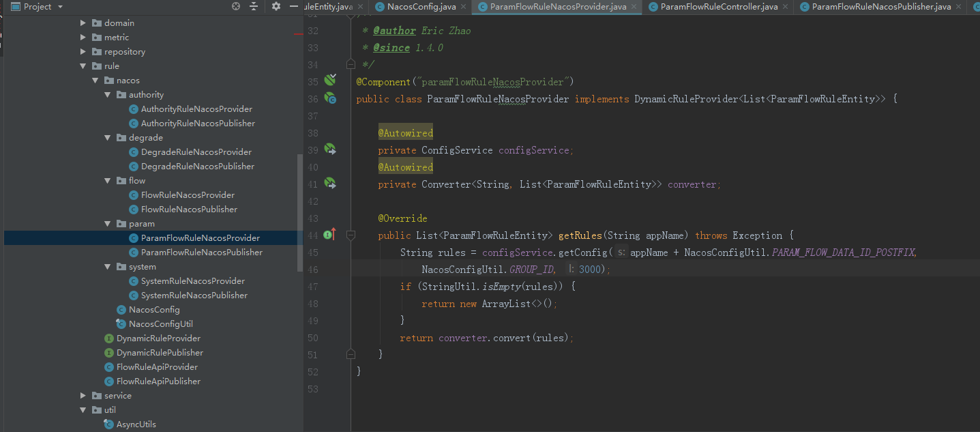980x432 pixels.
Task: Collapse the degrade folder
Action: click(108, 138)
